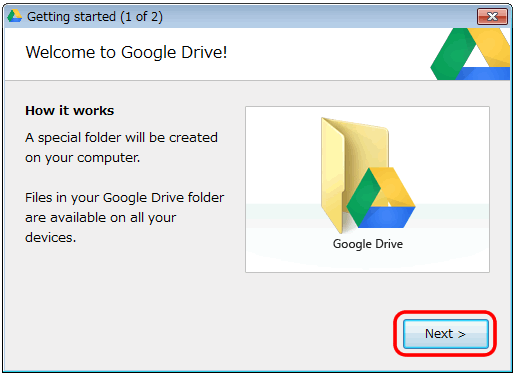
Task: Click the large Google Drive logo in header
Action: click(x=470, y=54)
